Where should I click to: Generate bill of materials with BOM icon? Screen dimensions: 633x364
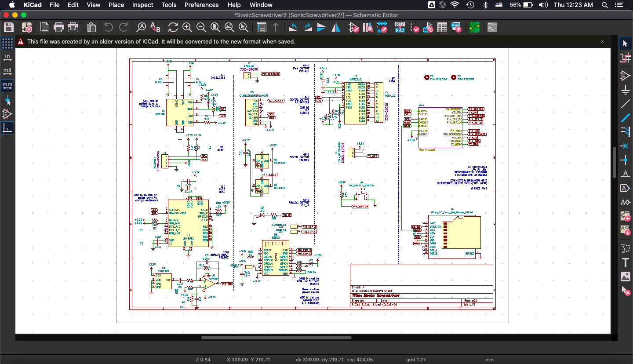tap(456, 27)
